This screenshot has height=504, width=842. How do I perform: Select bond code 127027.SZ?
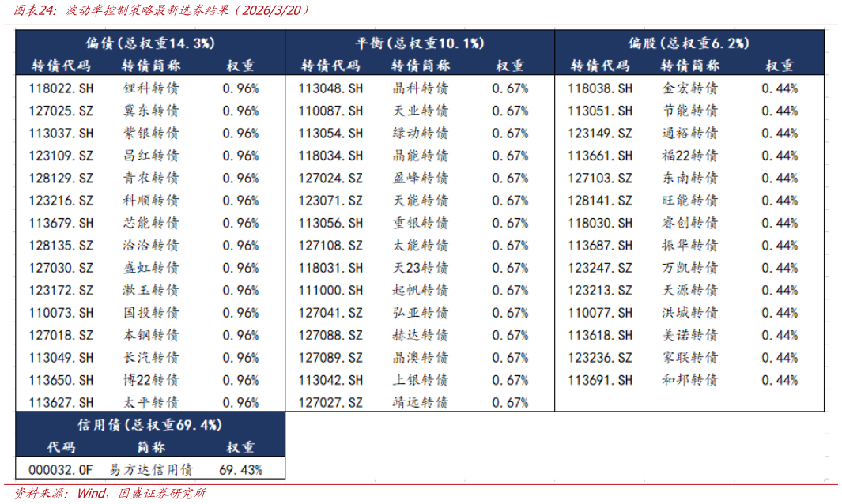click(330, 403)
